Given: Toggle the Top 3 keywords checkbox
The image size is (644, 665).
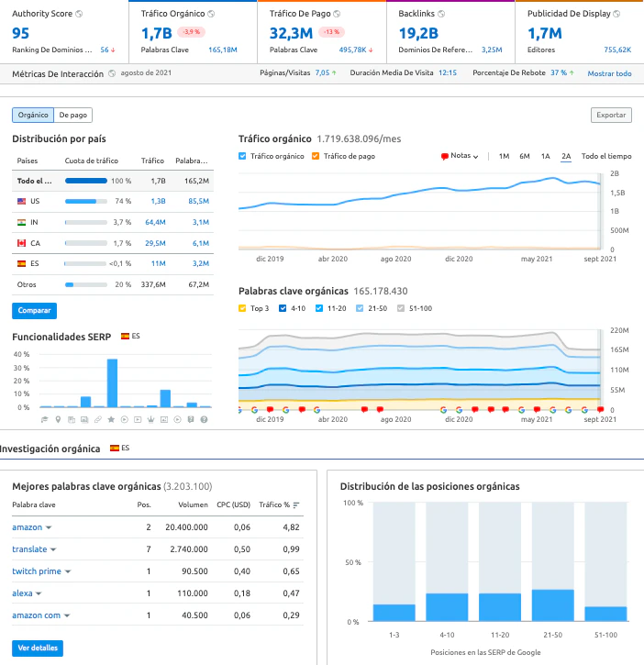Looking at the screenshot, I should (242, 308).
